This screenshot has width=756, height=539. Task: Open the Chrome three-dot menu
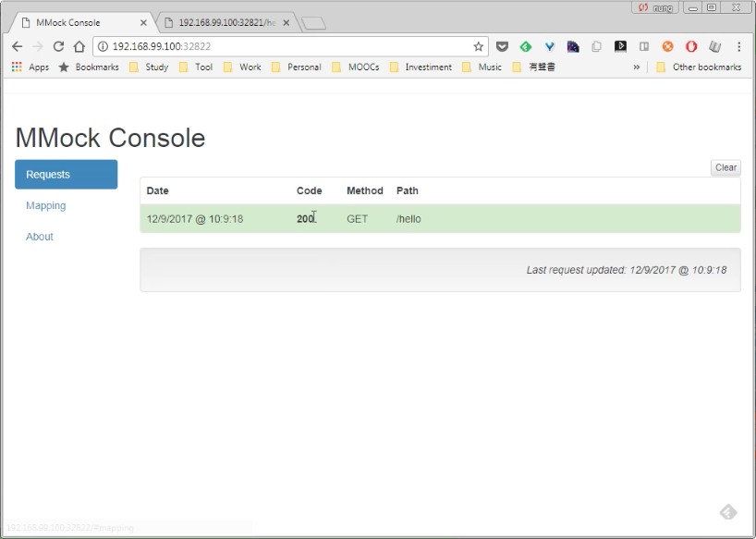738,46
